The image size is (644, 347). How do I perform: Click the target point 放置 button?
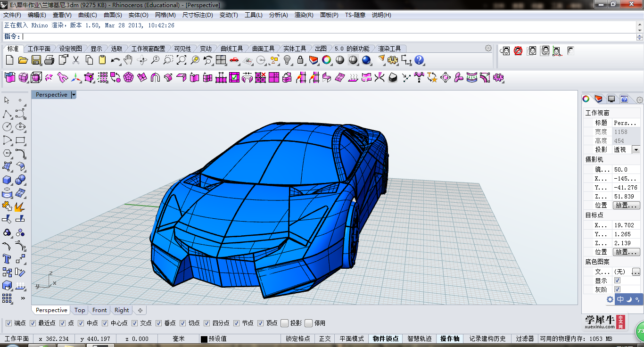pyautogui.click(x=626, y=252)
